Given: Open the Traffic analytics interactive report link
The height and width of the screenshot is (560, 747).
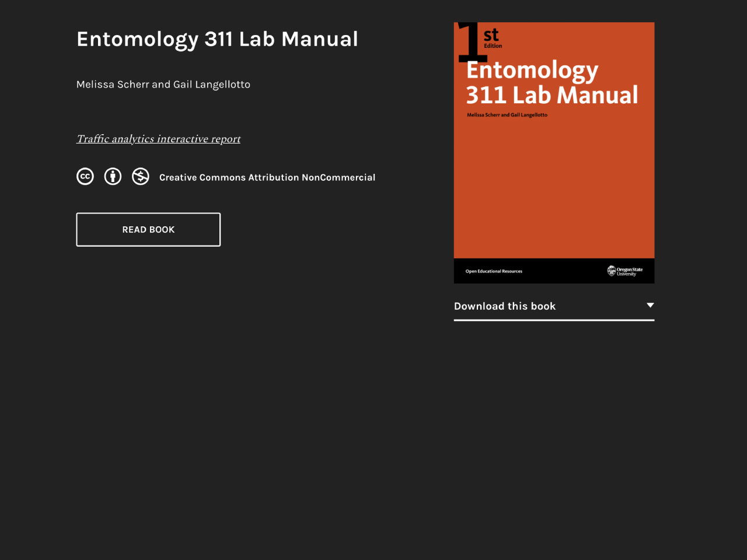Looking at the screenshot, I should point(159,139).
